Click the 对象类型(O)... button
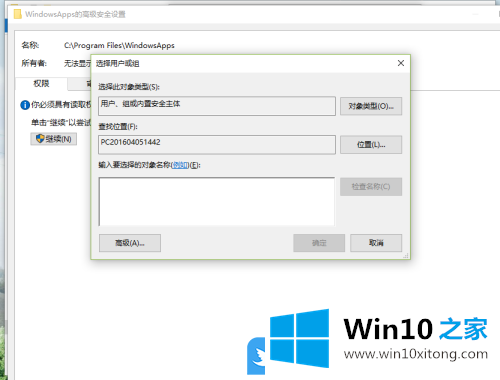The height and width of the screenshot is (380, 500). click(371, 106)
